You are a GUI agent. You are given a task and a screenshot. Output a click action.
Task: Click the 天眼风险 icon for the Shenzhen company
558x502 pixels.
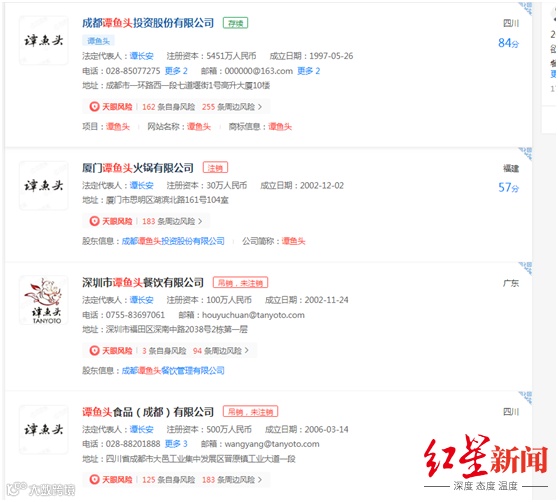point(94,350)
